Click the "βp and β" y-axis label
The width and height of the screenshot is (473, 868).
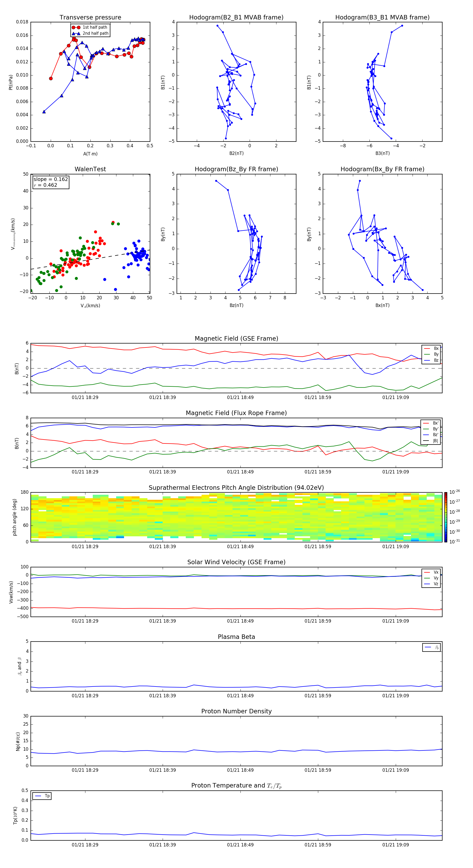pos(19,667)
